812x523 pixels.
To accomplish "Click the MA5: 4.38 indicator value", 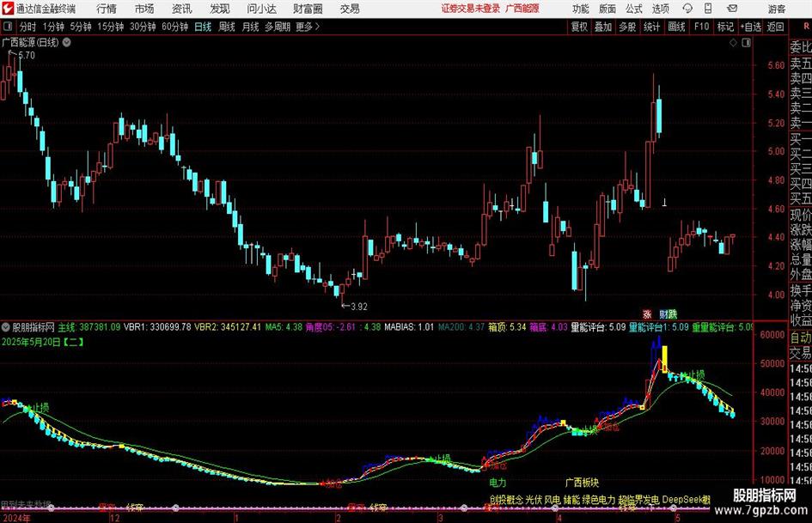I will pyautogui.click(x=284, y=327).
